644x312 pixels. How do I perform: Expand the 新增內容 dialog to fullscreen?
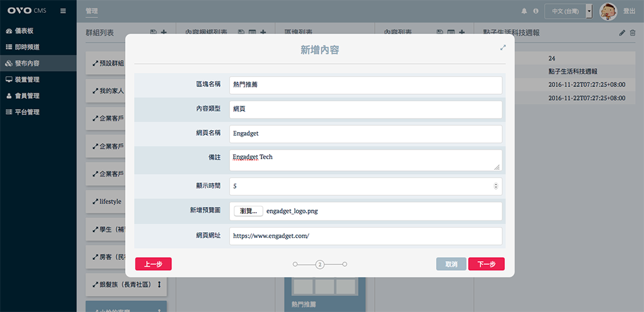click(503, 47)
